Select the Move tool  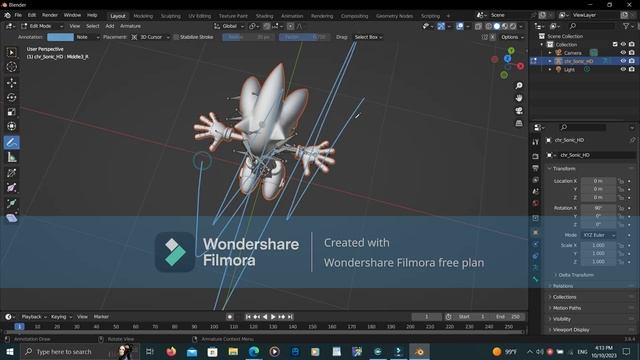(11, 83)
